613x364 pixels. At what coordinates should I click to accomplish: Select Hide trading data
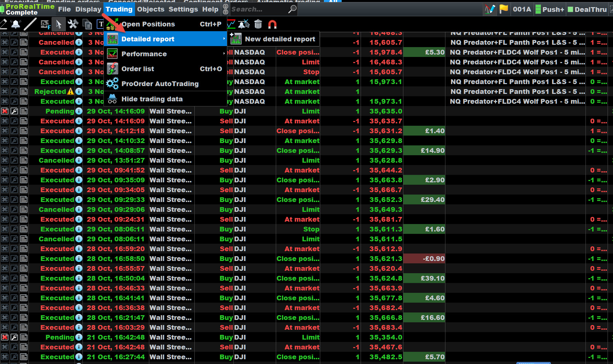[x=166, y=99]
